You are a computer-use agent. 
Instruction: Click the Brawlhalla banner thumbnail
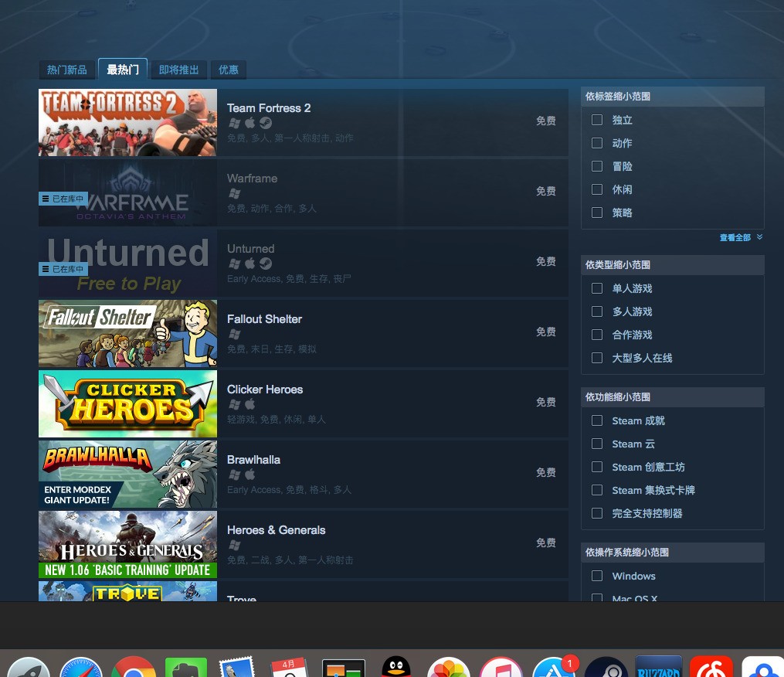pos(127,474)
